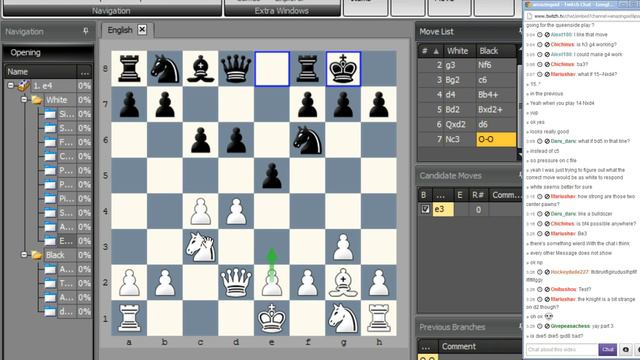Go to move 'Bxd2+' in the move list
640x360 pixels.
[x=496, y=109]
